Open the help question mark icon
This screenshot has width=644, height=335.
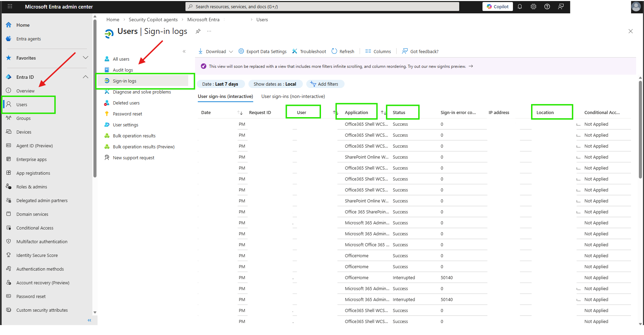547,7
